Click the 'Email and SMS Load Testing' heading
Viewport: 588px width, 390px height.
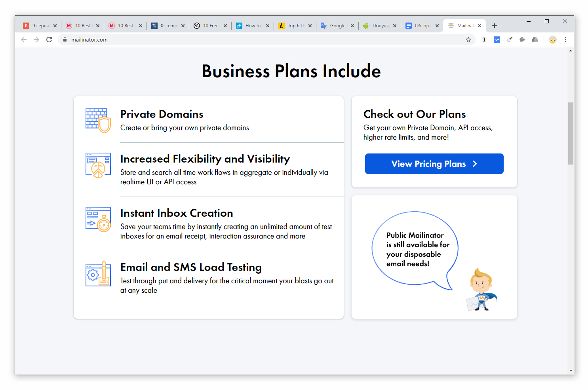191,267
